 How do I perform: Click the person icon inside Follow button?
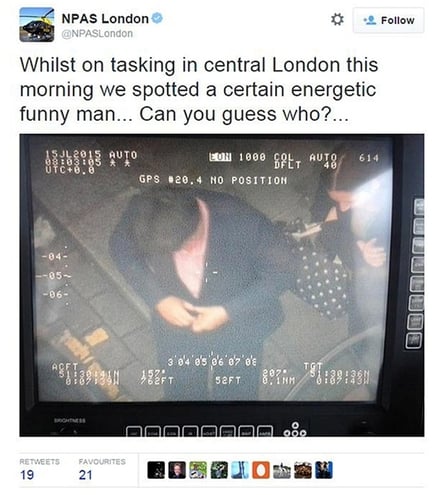[x=370, y=20]
